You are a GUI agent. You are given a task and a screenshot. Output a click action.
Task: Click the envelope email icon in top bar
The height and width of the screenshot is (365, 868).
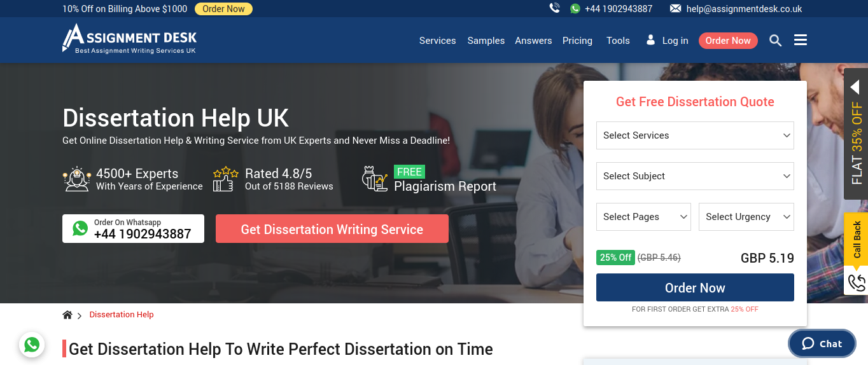click(x=675, y=8)
